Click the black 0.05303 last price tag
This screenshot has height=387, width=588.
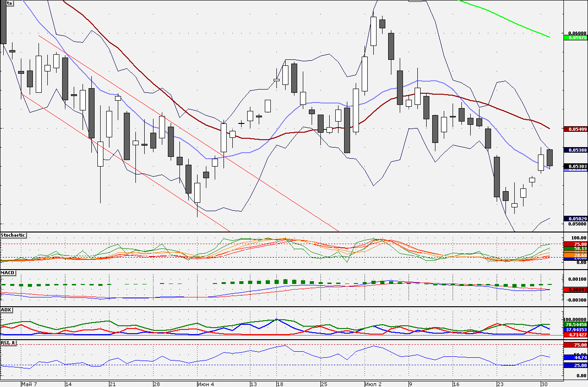[x=575, y=166]
